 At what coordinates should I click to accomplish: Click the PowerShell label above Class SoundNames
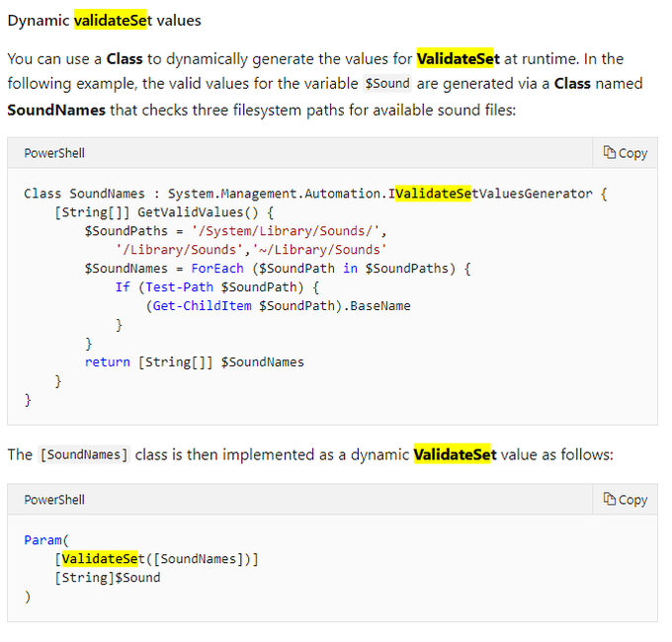click(54, 154)
